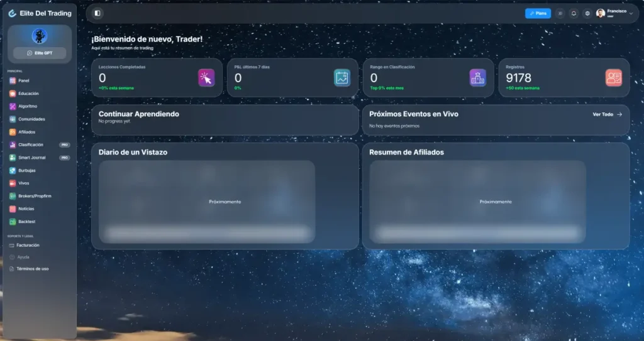This screenshot has height=341, width=644.
Task: Click the No progress yet text
Action: pos(114,121)
